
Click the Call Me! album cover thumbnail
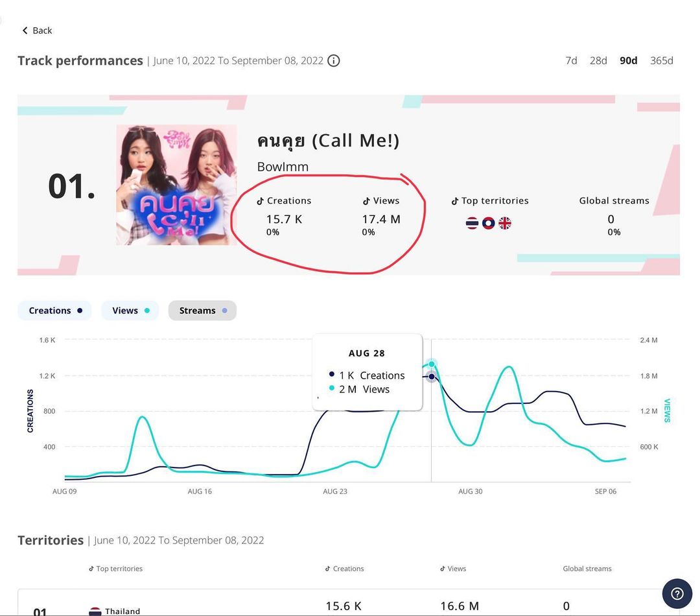coord(176,185)
